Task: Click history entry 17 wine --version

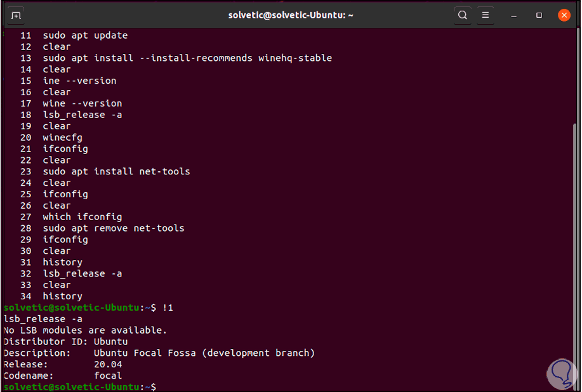Action: coord(82,103)
